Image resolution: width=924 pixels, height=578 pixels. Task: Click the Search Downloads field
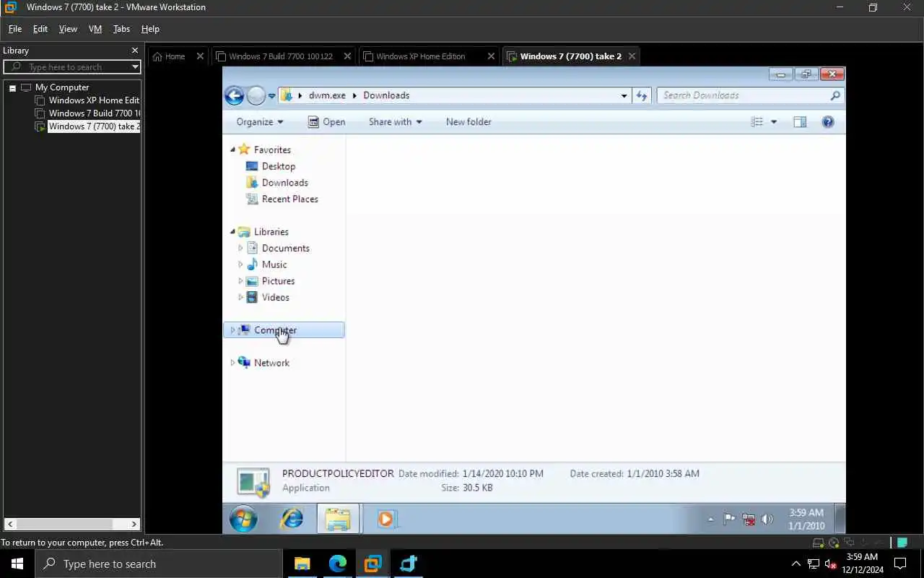pyautogui.click(x=750, y=95)
